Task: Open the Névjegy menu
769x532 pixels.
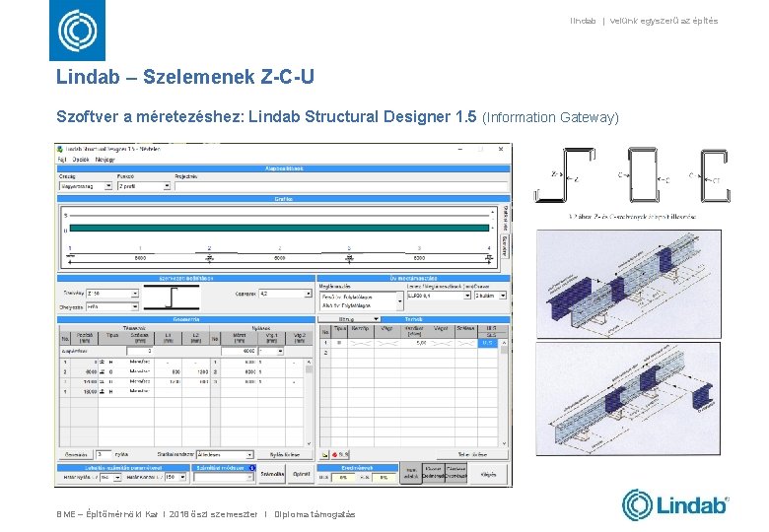Action: 105,160
